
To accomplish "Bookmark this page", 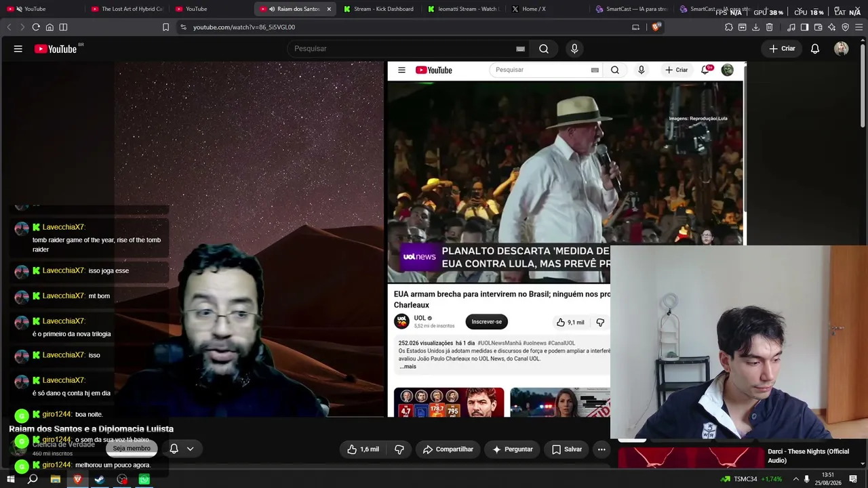I will (165, 27).
